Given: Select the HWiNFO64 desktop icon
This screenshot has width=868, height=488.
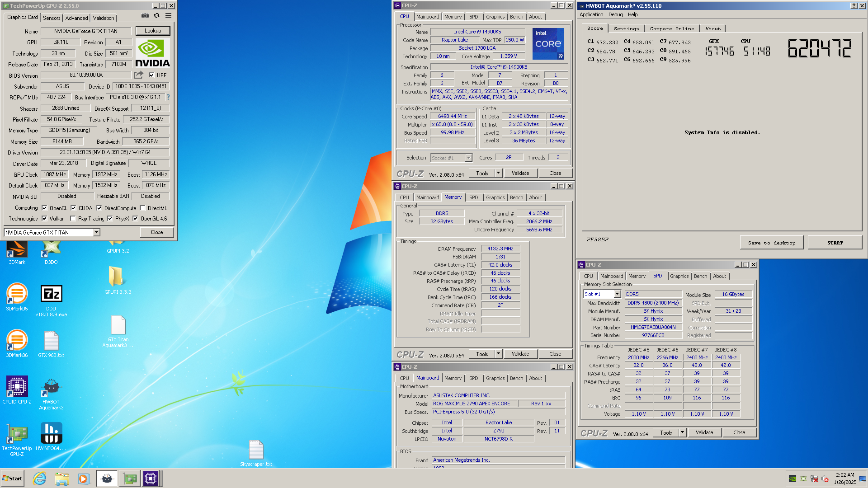Looking at the screenshot, I should (x=51, y=436).
